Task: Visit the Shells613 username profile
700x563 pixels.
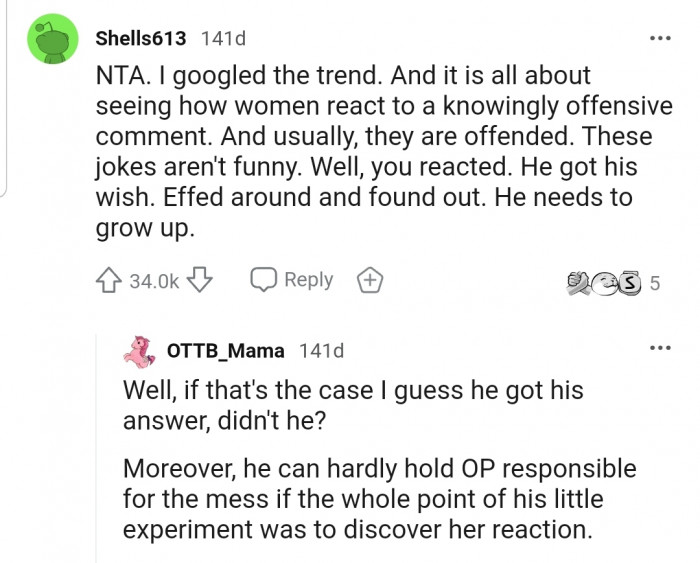Action: pos(140,38)
